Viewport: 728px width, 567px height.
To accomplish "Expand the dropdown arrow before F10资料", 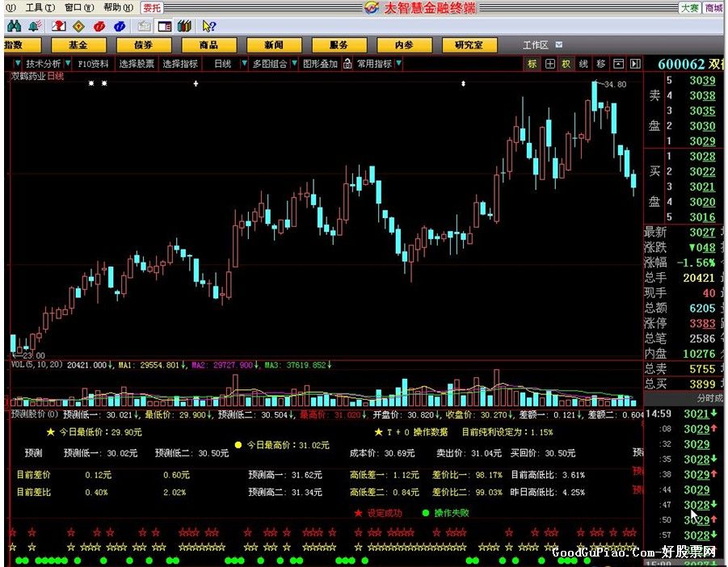I will [x=68, y=63].
